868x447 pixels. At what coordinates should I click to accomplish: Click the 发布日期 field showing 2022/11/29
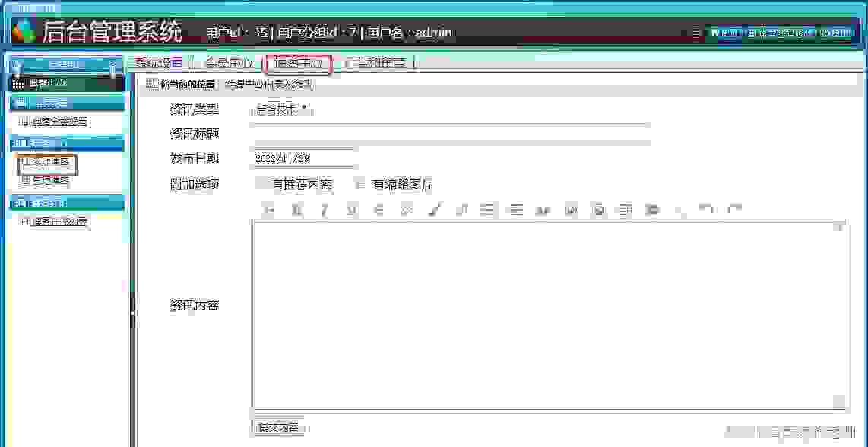pos(303,159)
